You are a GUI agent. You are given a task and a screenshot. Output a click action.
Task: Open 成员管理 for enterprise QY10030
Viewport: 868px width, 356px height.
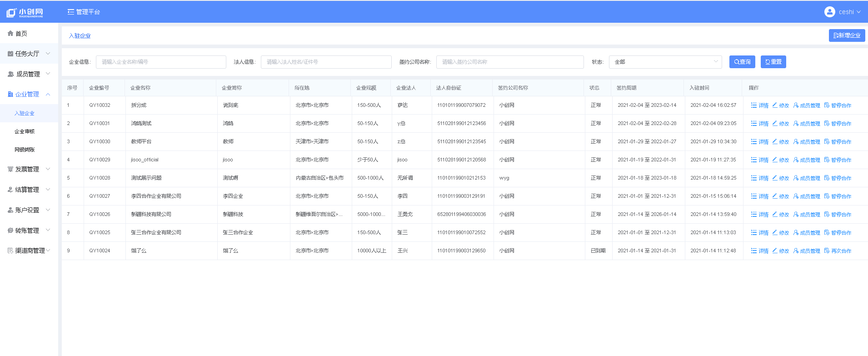(807, 142)
